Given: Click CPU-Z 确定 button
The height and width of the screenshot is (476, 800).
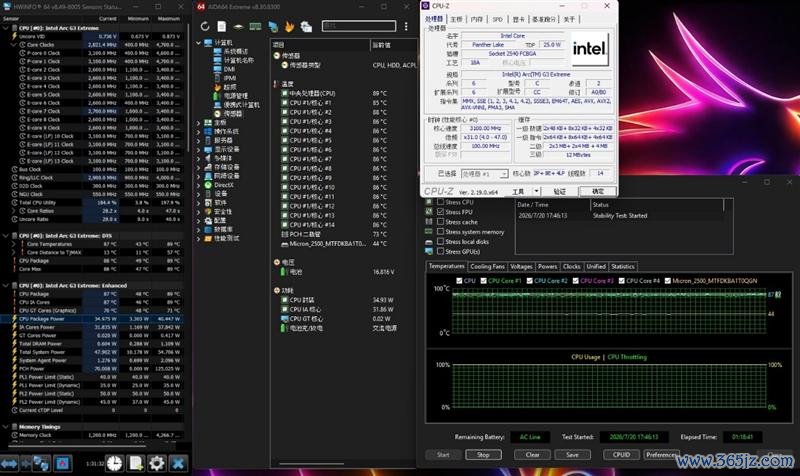Looking at the screenshot, I should [x=597, y=191].
